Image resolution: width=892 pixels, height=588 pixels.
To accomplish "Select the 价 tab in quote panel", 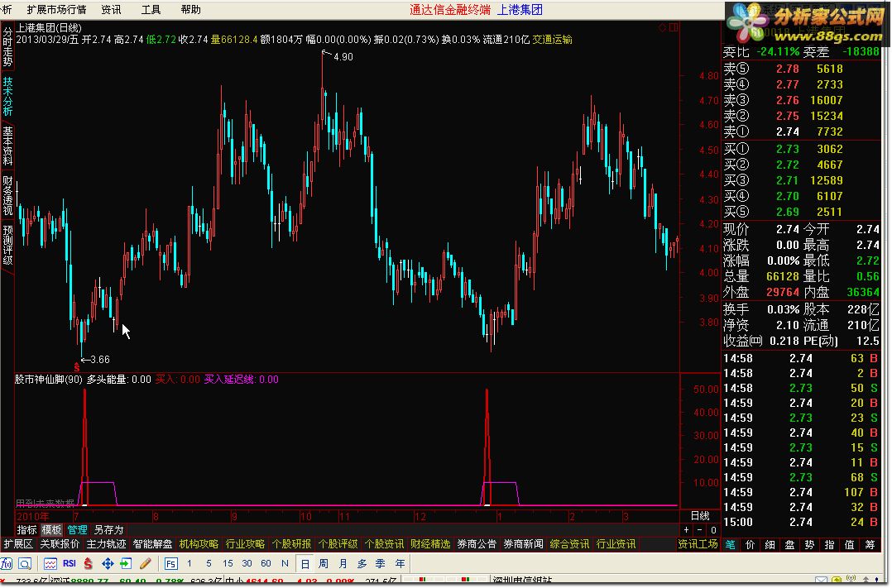I will [x=751, y=545].
